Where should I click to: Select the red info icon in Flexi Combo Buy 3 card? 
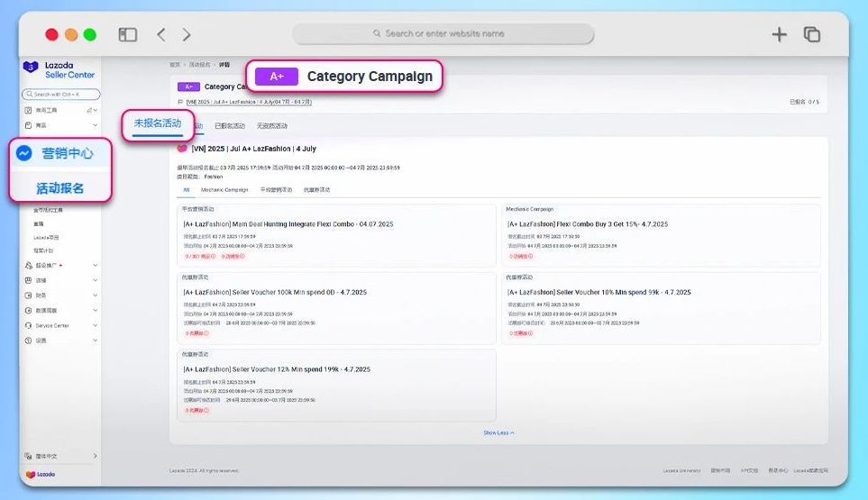click(x=530, y=257)
